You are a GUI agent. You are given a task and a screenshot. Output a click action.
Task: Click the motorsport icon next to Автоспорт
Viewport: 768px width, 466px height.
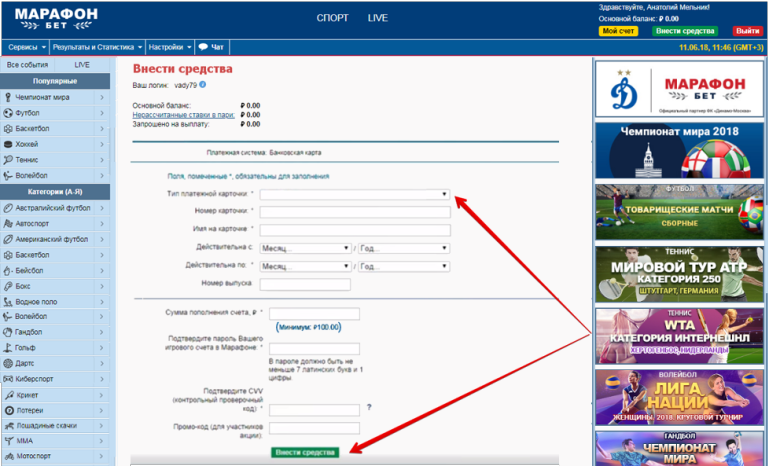coord(8,223)
